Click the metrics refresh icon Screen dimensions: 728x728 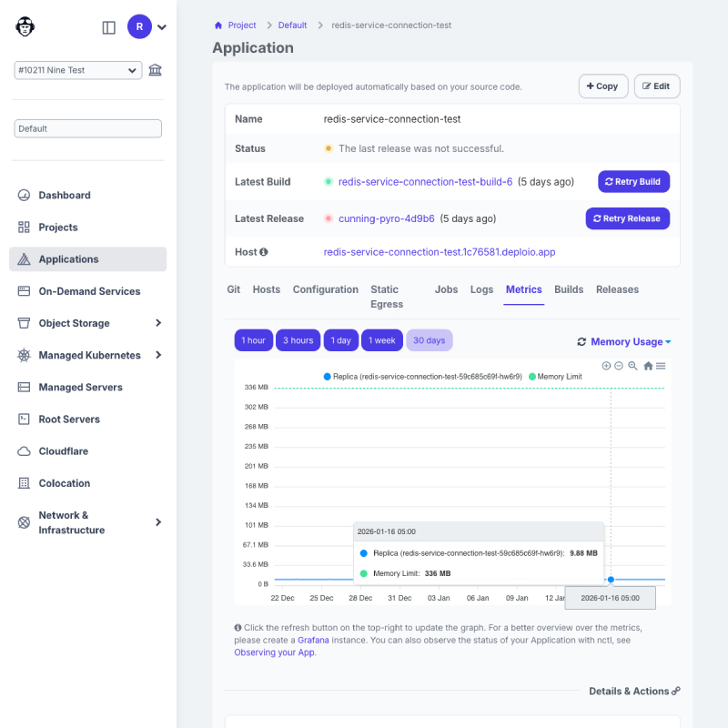click(581, 342)
